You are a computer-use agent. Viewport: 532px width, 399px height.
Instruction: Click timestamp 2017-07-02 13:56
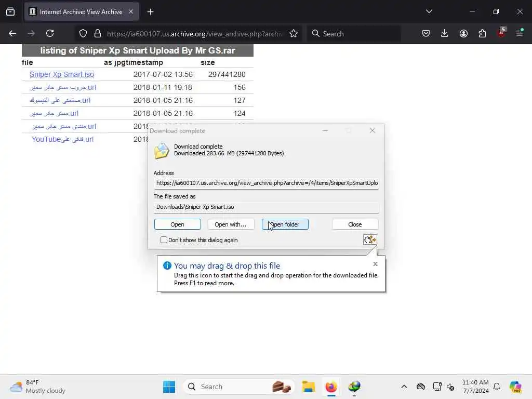coord(163,74)
